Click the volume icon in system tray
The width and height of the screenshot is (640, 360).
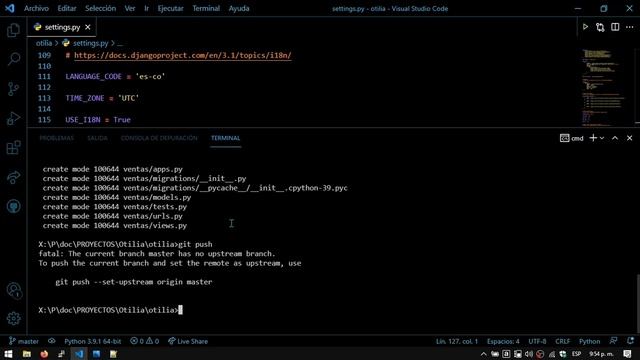pos(529,354)
